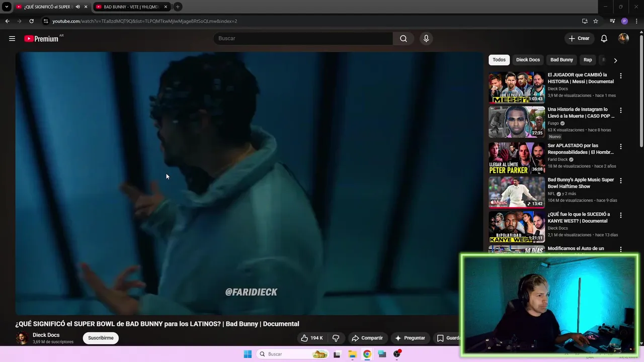Select the Bad Bunny filter chip
644x362 pixels.
561,60
